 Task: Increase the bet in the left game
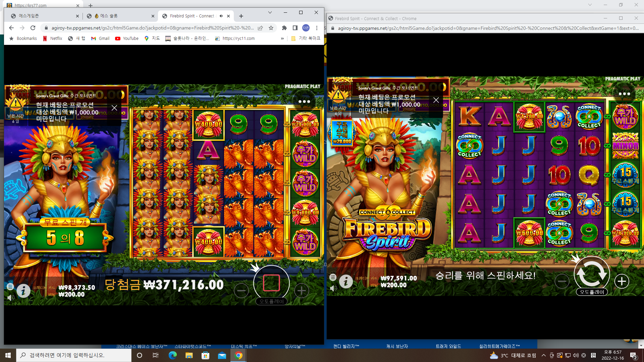[x=302, y=291]
